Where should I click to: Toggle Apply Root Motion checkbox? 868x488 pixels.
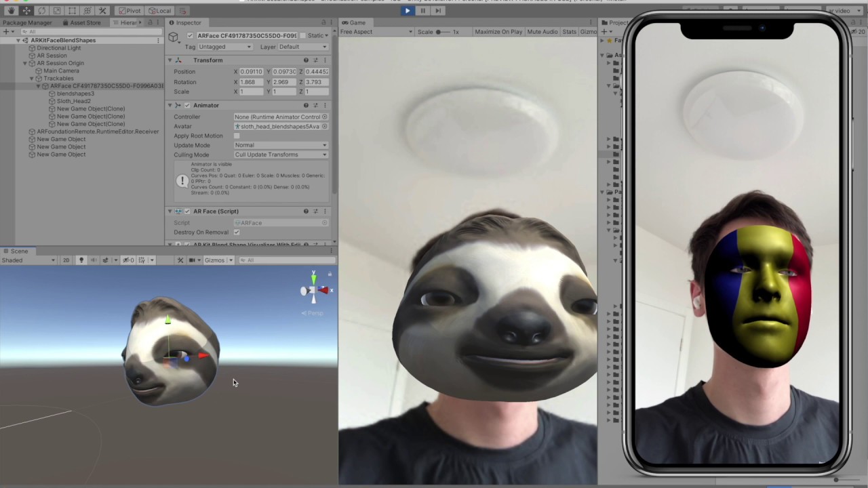237,136
